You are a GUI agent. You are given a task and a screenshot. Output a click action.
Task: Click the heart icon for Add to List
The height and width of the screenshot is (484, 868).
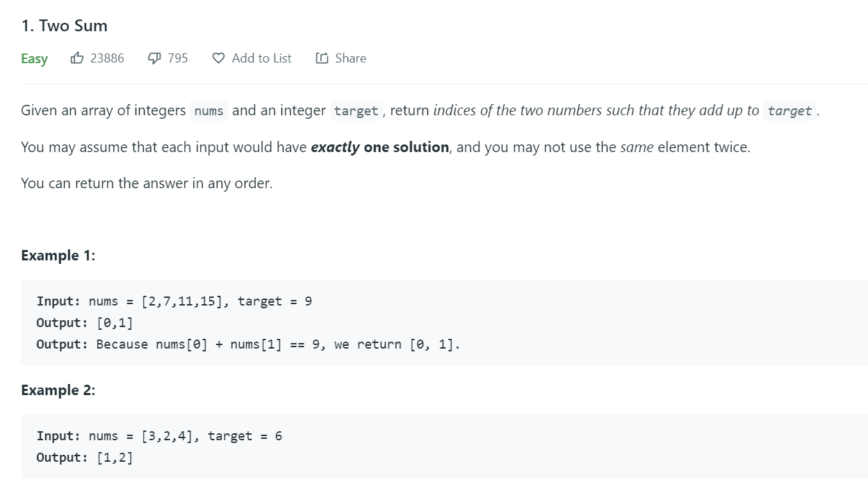pos(218,58)
